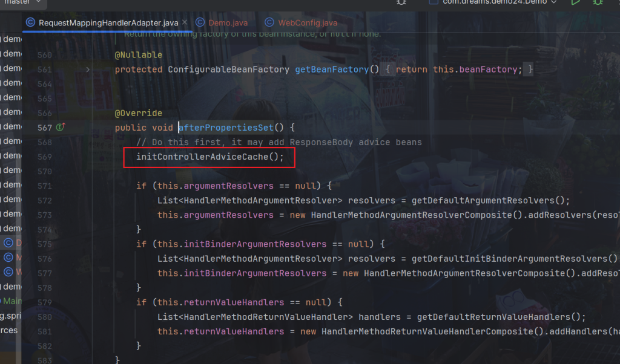Viewport: 620px width, 364px height.
Task: Click the class icon on RequestMappingHandlerAdapter.java tab
Action: click(30, 23)
